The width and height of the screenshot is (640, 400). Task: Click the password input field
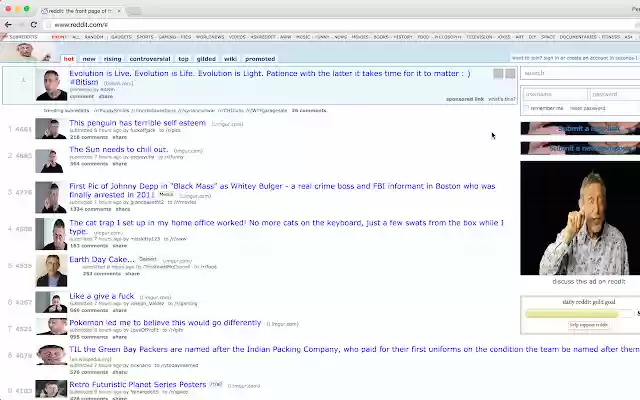(x=614, y=94)
